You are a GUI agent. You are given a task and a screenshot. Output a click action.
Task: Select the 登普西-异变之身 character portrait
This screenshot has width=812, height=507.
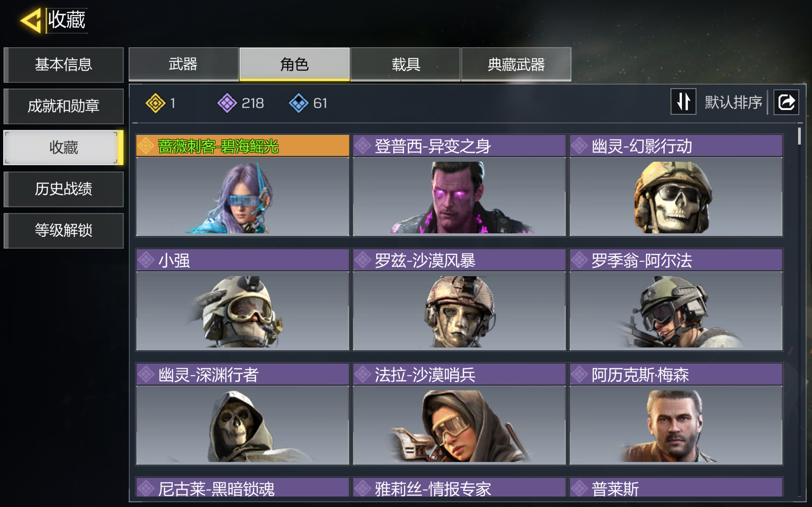click(459, 185)
